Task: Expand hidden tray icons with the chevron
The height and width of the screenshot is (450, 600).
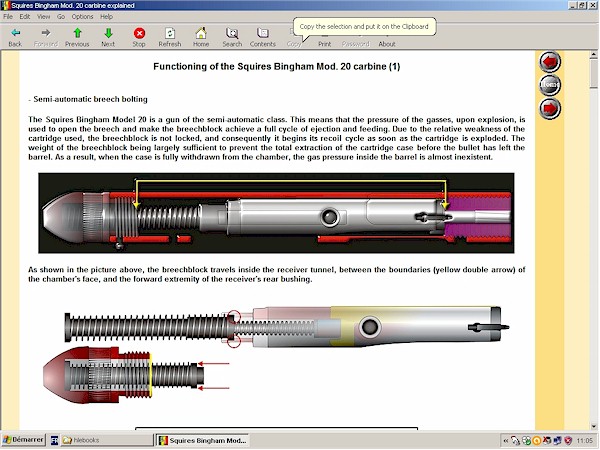Action: pos(505,441)
